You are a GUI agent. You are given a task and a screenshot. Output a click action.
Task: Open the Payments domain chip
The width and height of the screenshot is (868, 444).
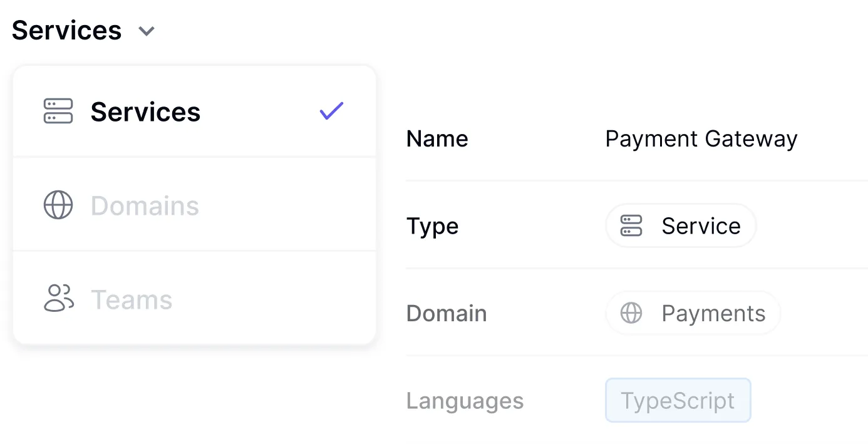tap(693, 313)
